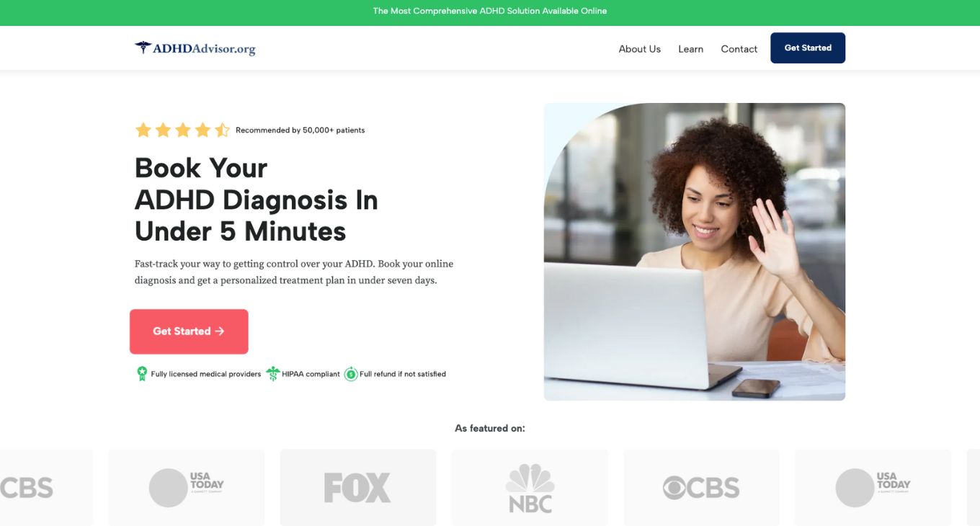Click the green refund dollar icon
980x526 pixels.
351,374
